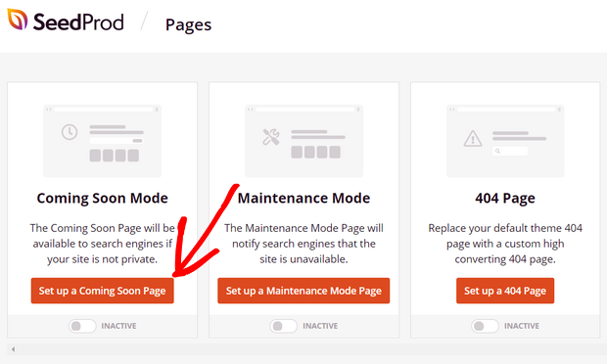Toggle Coming Soon Mode inactive switch
This screenshot has height=364, width=607.
point(82,326)
